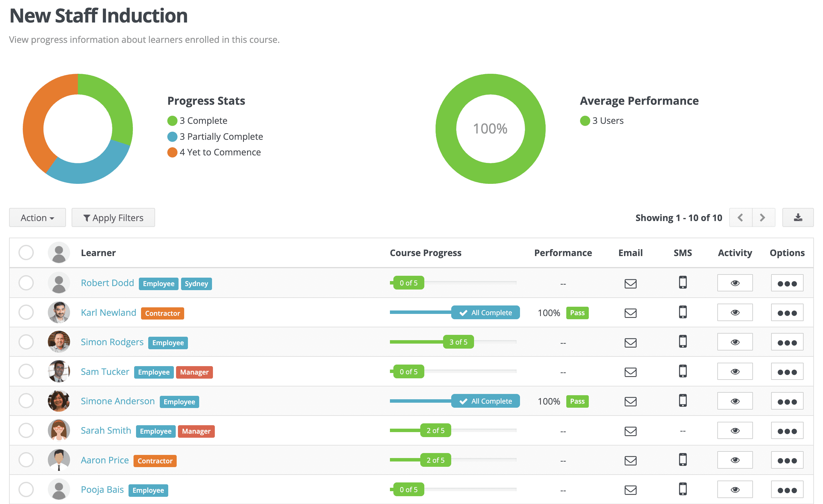Open Aaron Price's SMS phone icon
Viewport: 823px width, 504px height.
682,460
